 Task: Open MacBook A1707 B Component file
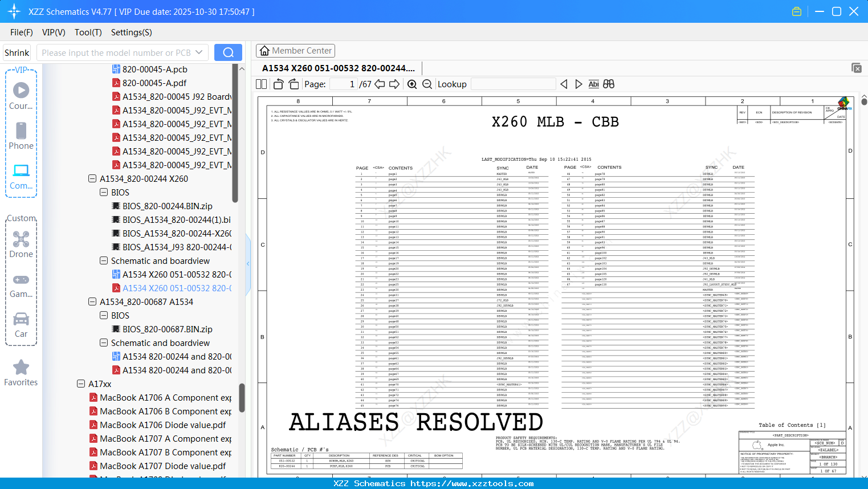[x=160, y=453]
